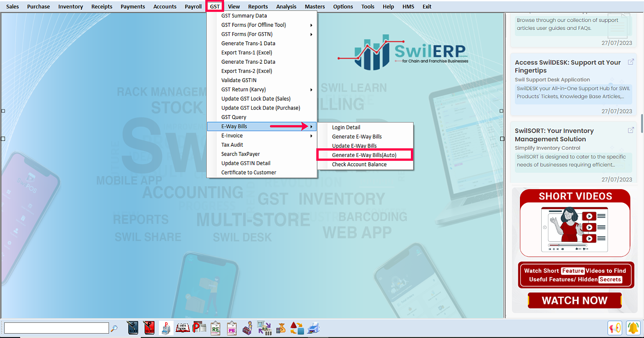Open the Payments menu

coord(132,6)
